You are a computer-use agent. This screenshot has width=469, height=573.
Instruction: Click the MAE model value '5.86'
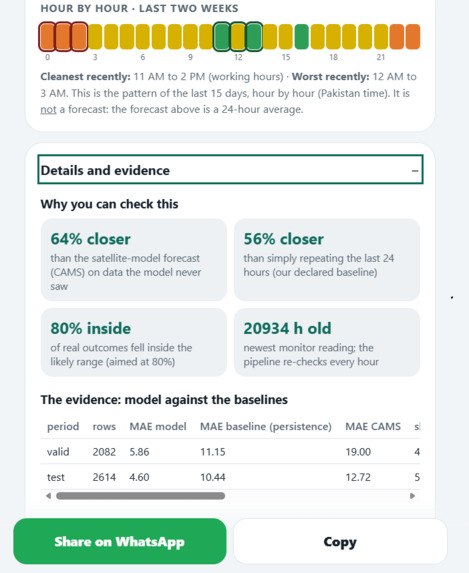pyautogui.click(x=139, y=452)
